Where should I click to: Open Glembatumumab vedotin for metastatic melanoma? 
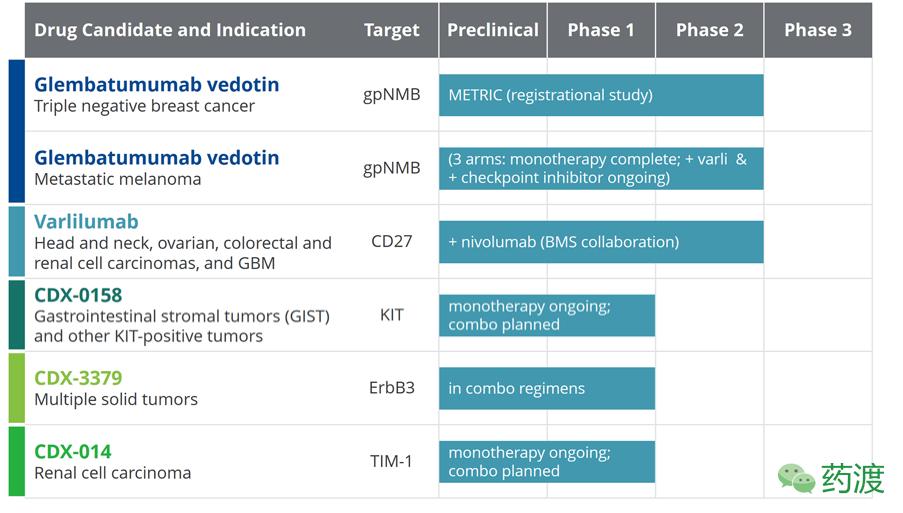[x=157, y=158]
